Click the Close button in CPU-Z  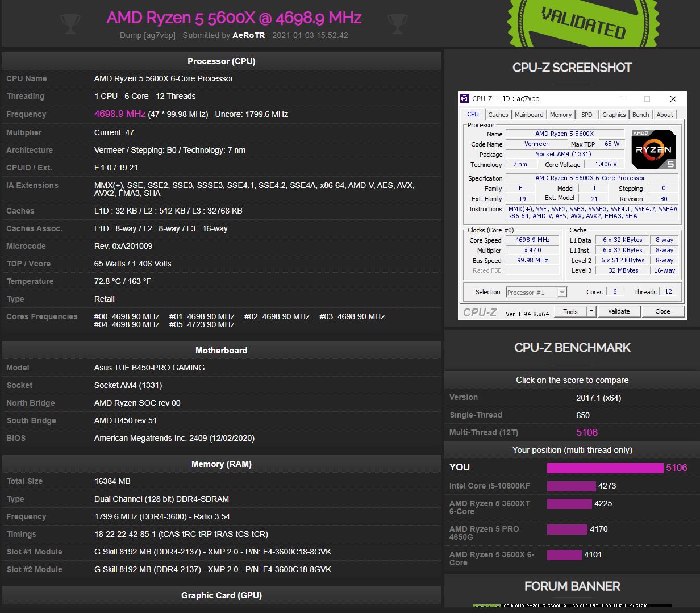pos(663,311)
